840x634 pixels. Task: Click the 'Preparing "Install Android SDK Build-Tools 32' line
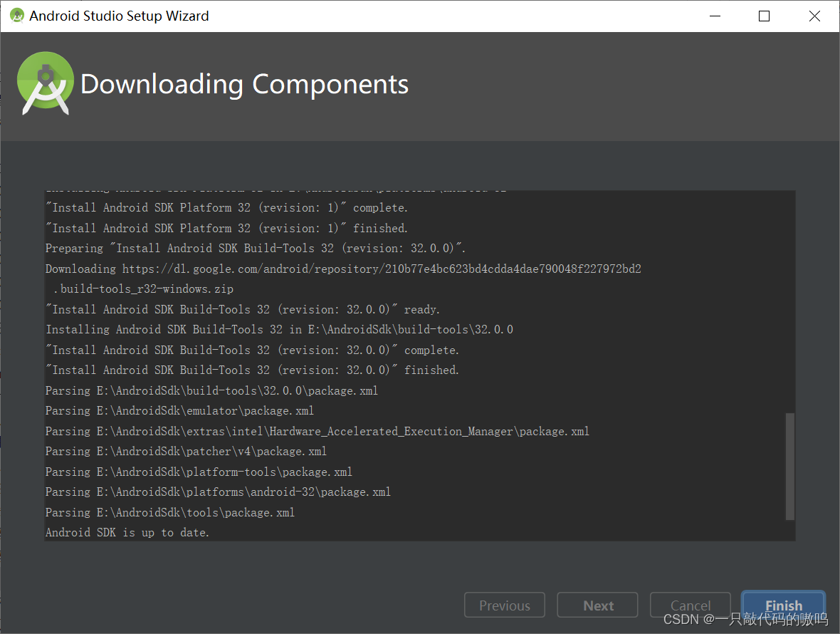[256, 248]
